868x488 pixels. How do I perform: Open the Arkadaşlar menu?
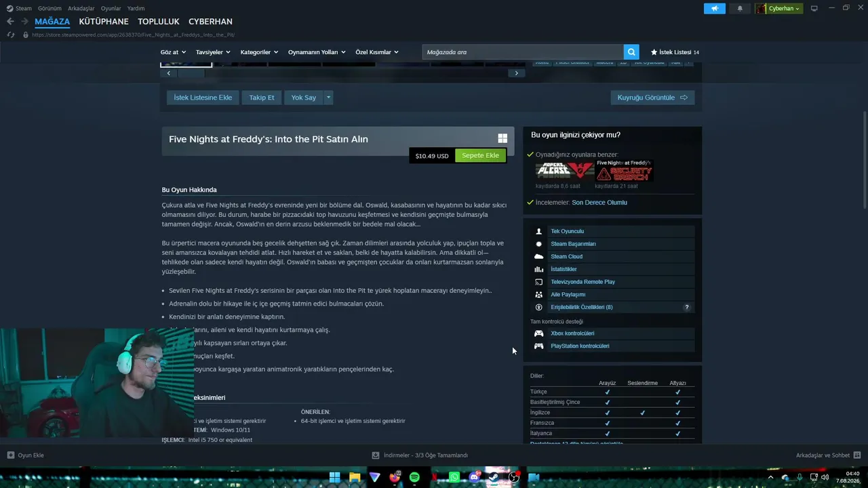point(81,9)
